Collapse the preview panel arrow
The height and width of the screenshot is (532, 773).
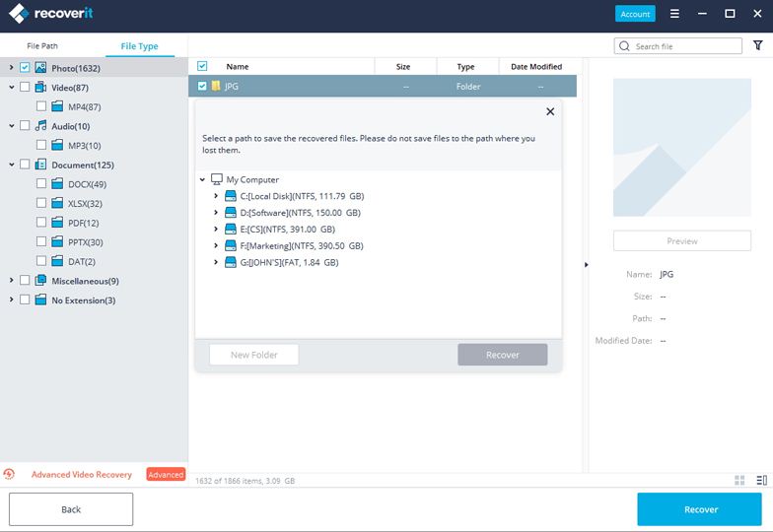coord(586,265)
